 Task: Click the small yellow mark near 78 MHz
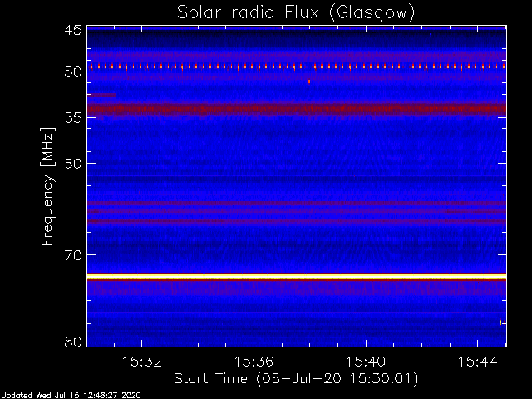tap(503, 323)
